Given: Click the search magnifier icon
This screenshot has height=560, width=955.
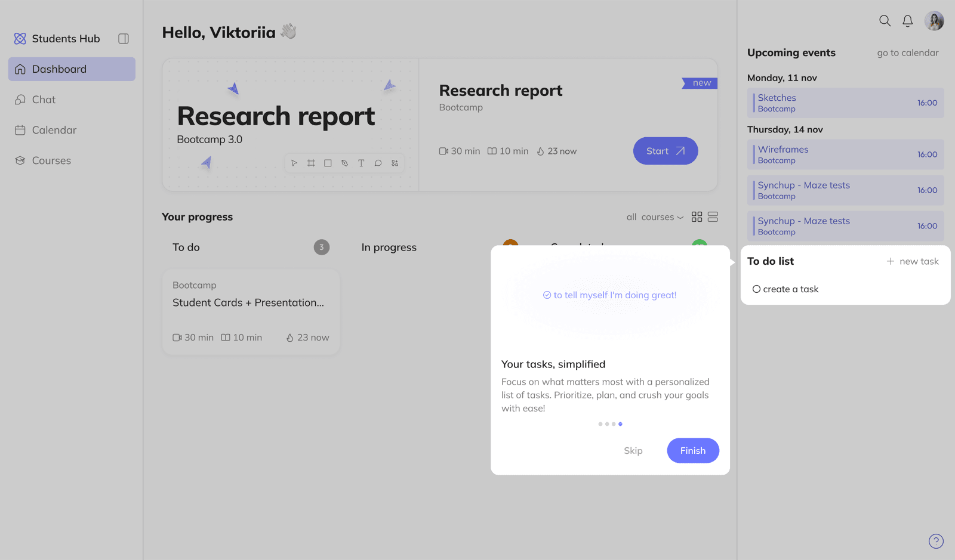Looking at the screenshot, I should click(885, 21).
